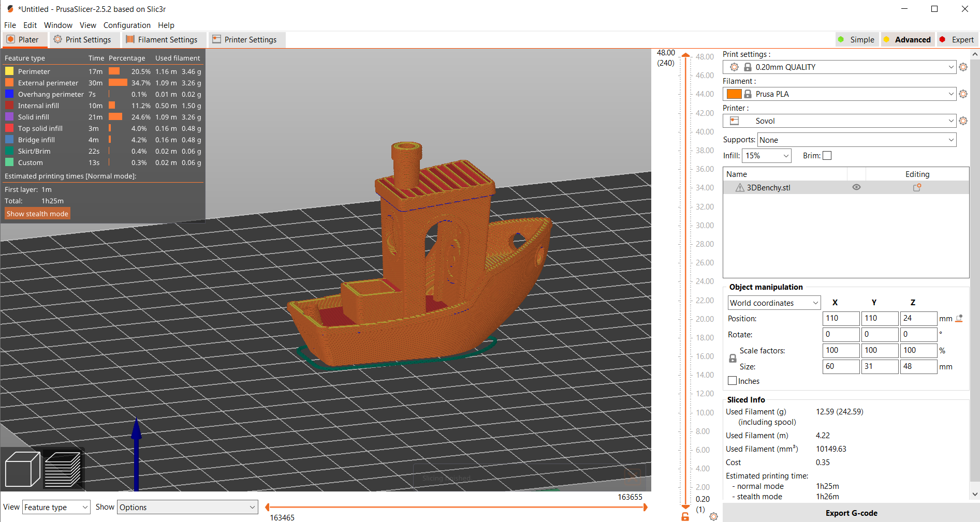This screenshot has height=522, width=980.
Task: Open printer settings gear beside Sovol
Action: pos(963,121)
